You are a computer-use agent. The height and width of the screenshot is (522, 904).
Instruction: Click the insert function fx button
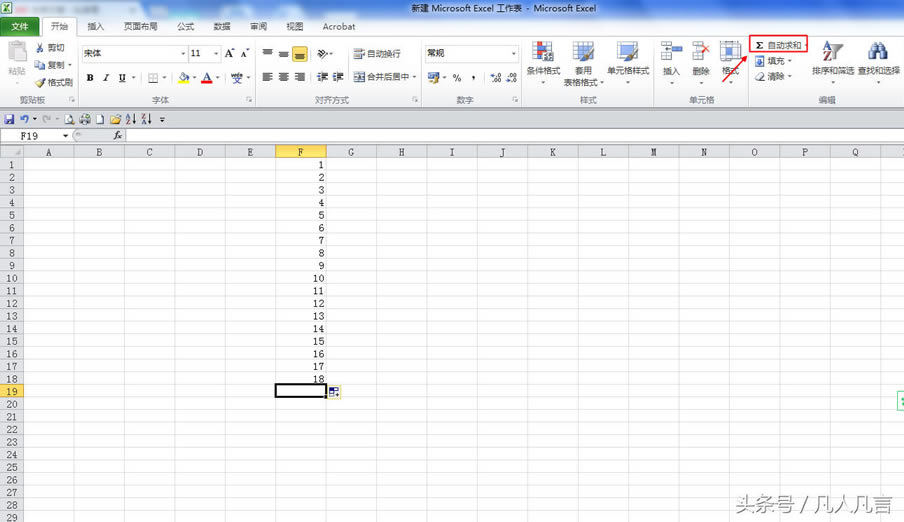click(x=118, y=136)
